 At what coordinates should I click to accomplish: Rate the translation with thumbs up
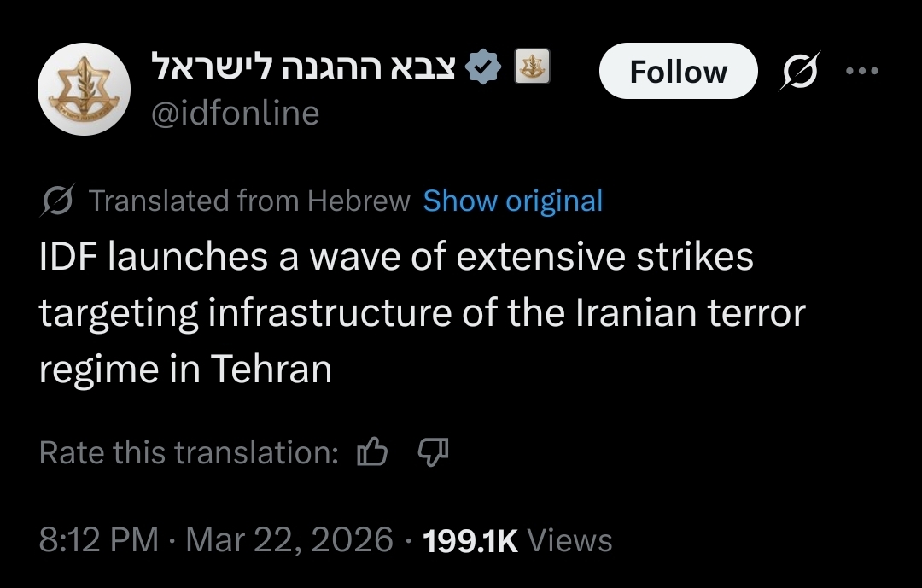coord(372,452)
